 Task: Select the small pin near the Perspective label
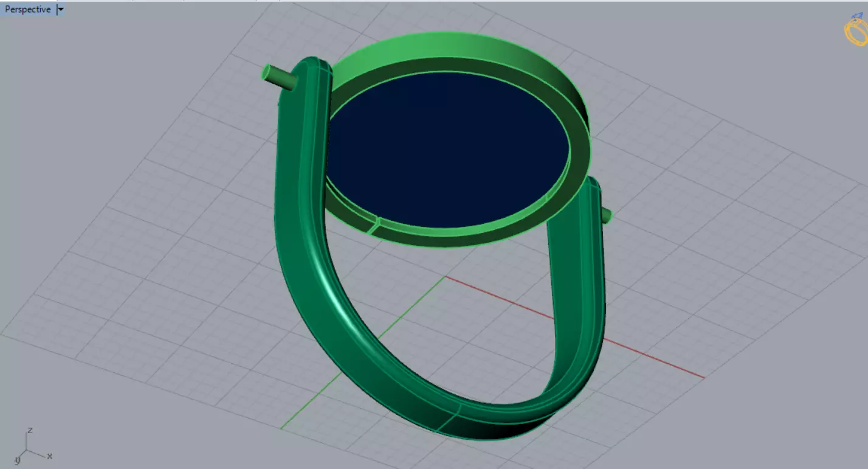pos(278,78)
